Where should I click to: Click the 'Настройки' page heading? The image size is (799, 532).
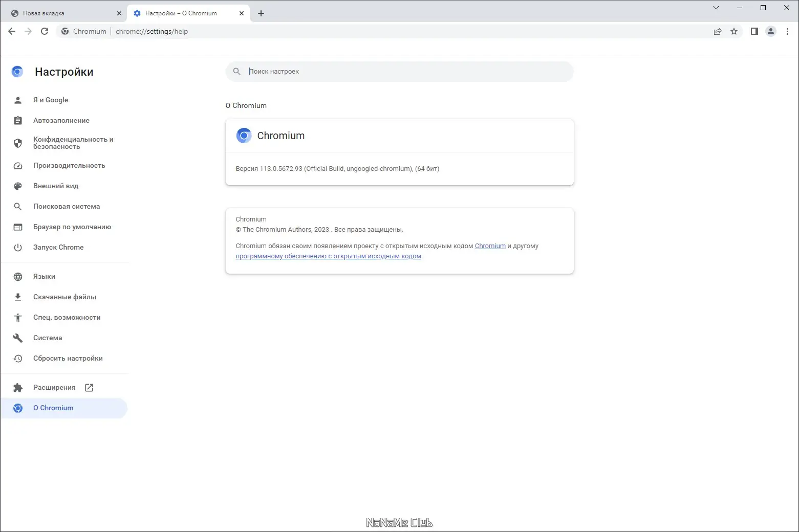click(64, 72)
